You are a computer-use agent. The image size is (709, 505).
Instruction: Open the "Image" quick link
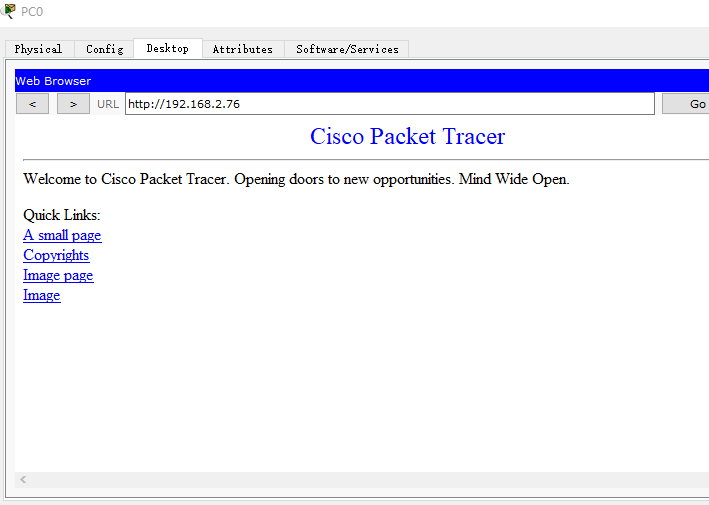[42, 295]
